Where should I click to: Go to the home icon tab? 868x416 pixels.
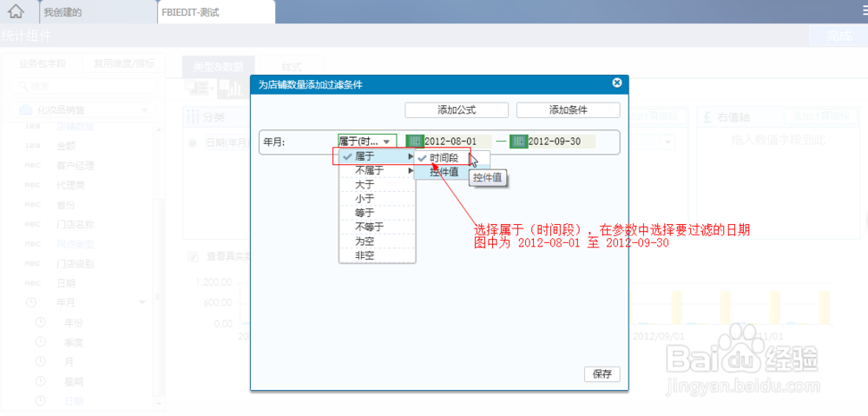pyautogui.click(x=16, y=11)
